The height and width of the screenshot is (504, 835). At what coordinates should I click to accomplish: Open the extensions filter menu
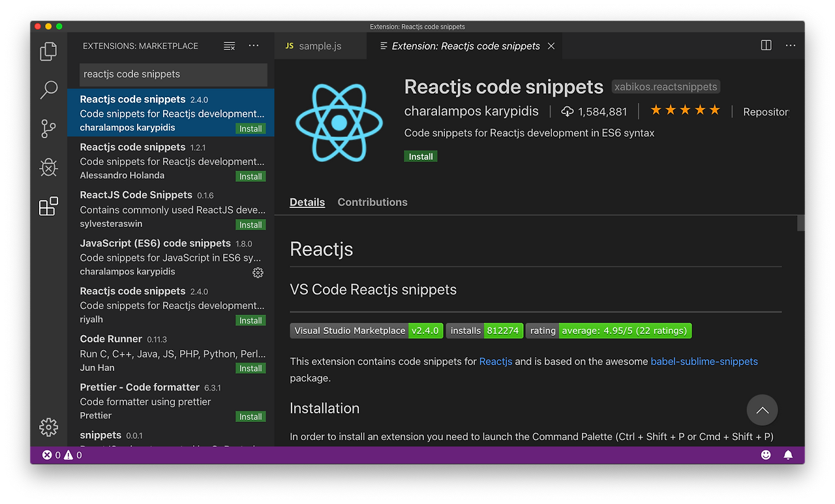[229, 46]
